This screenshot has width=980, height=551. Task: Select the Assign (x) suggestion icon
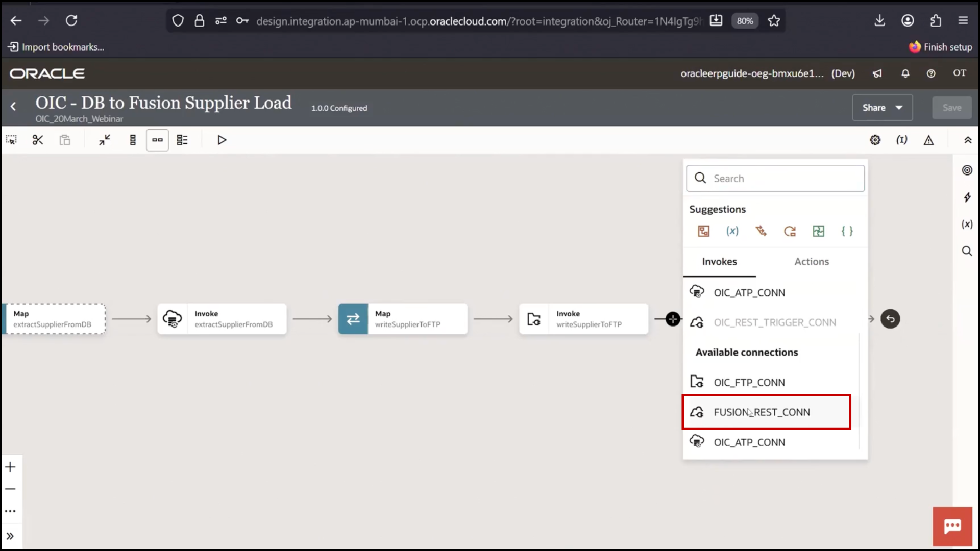pos(732,231)
